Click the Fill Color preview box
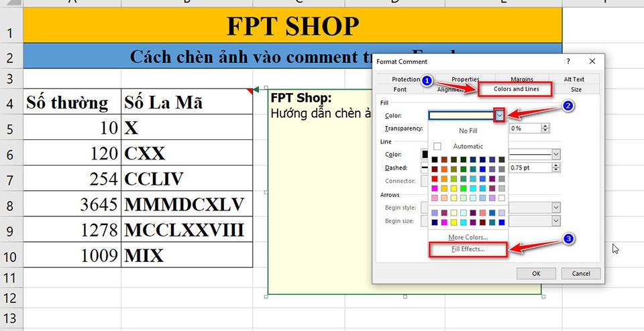The width and height of the screenshot is (644, 331). click(x=462, y=116)
